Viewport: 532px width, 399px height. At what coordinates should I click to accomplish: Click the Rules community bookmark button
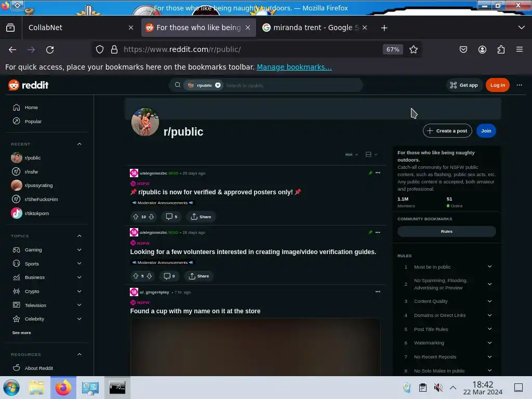(x=446, y=232)
